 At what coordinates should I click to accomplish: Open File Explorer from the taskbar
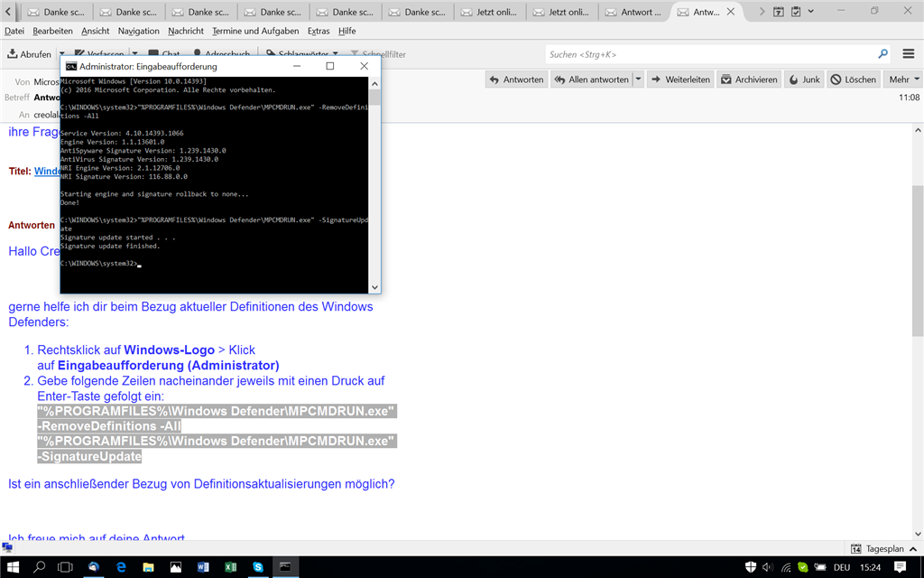click(x=148, y=567)
